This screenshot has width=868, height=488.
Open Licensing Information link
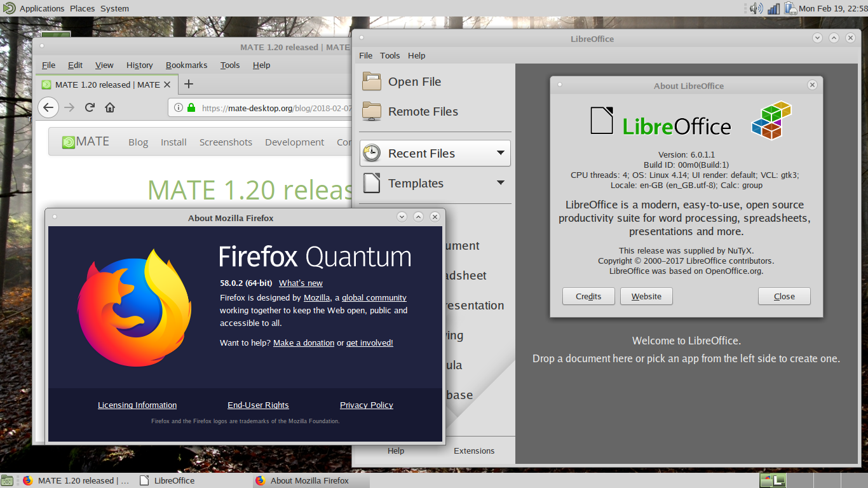click(137, 405)
